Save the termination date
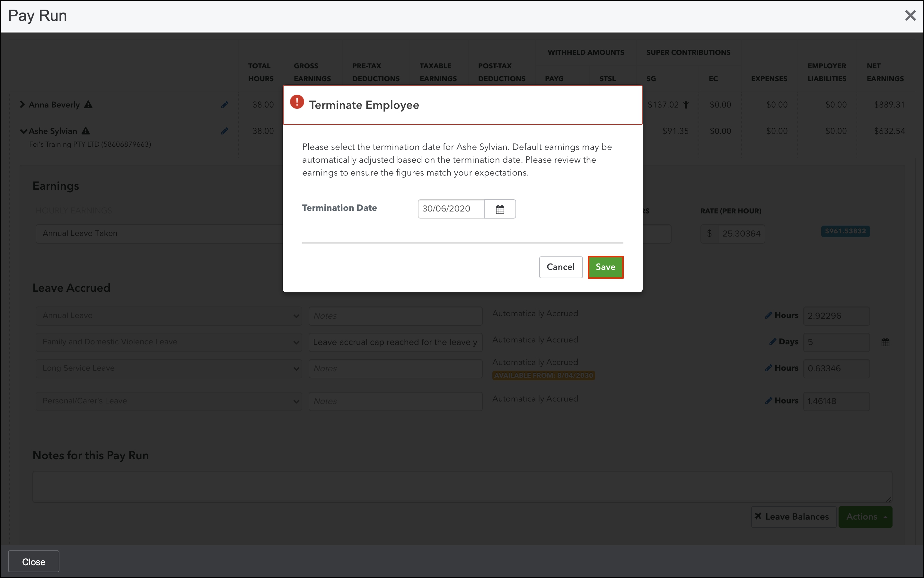Viewport: 924px width, 578px height. click(x=605, y=267)
